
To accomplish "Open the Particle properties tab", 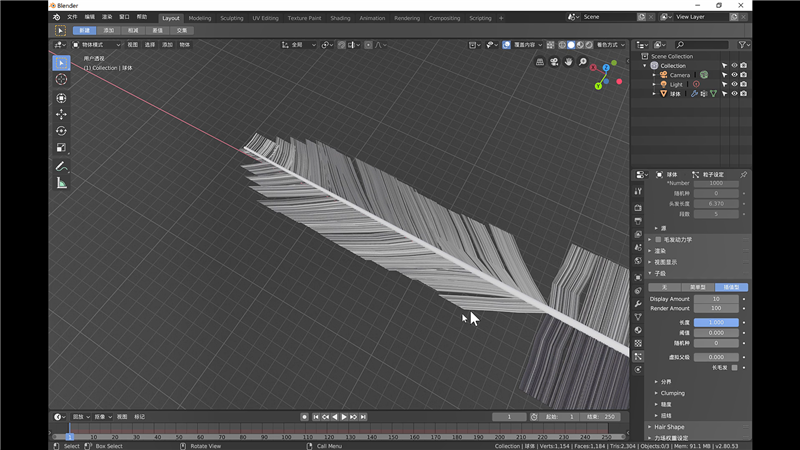I will [638, 356].
